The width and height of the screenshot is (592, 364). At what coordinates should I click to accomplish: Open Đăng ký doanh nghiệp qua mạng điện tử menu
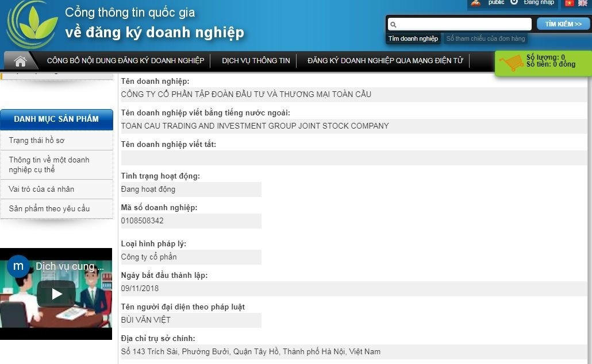[385, 60]
